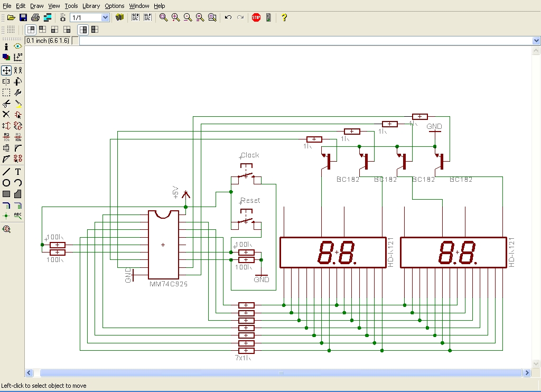Select the Change wrench tool

(x=18, y=92)
